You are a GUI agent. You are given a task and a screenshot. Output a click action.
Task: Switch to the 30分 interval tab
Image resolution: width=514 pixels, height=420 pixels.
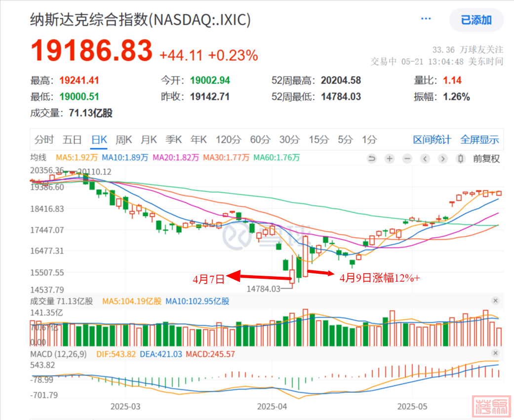tap(289, 140)
